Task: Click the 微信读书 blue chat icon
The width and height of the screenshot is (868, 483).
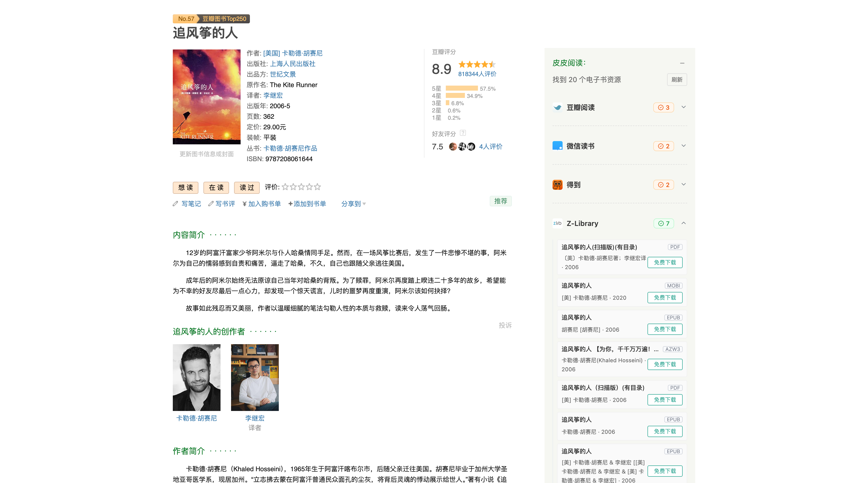Action: point(557,146)
